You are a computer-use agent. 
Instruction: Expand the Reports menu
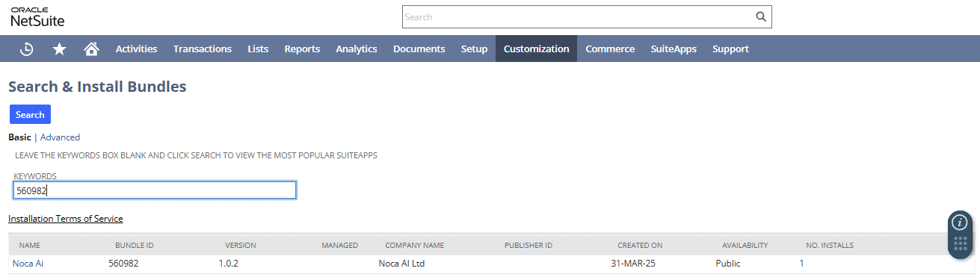pyautogui.click(x=302, y=49)
